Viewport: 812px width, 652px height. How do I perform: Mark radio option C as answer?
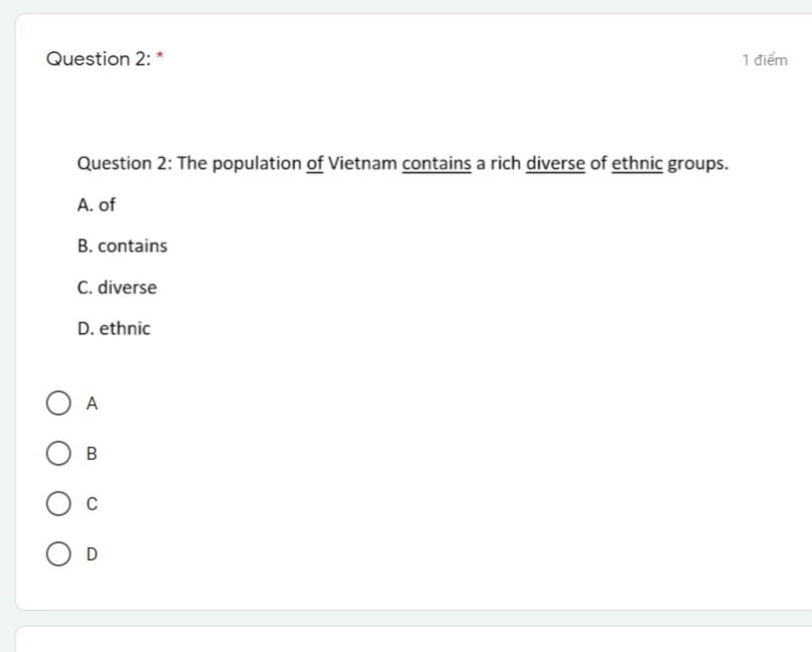pos(59,504)
